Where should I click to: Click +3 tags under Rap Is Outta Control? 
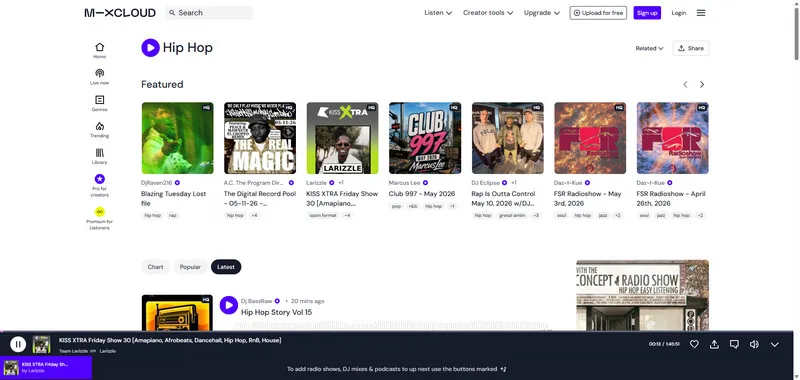[536, 215]
